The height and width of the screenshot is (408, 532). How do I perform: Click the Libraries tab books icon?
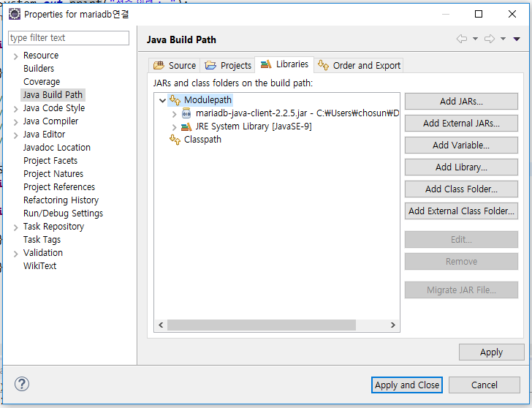[266, 64]
